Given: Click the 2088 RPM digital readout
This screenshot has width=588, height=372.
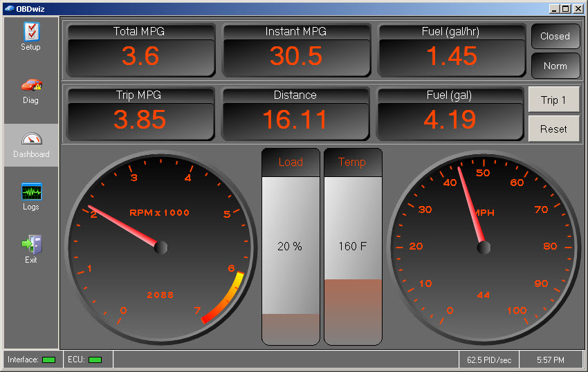Looking at the screenshot, I should (x=160, y=295).
